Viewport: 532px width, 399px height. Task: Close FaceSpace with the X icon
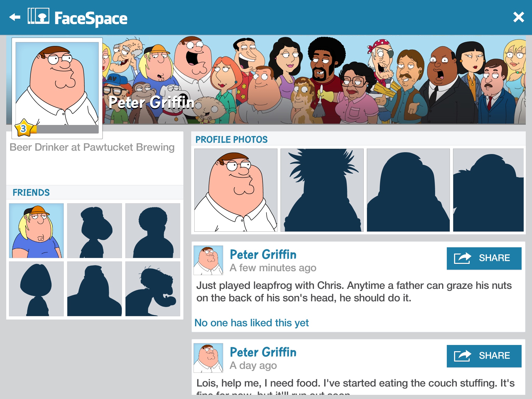click(518, 17)
